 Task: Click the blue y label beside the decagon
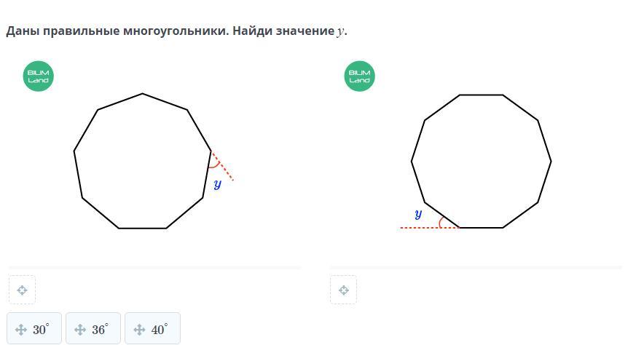pos(418,214)
